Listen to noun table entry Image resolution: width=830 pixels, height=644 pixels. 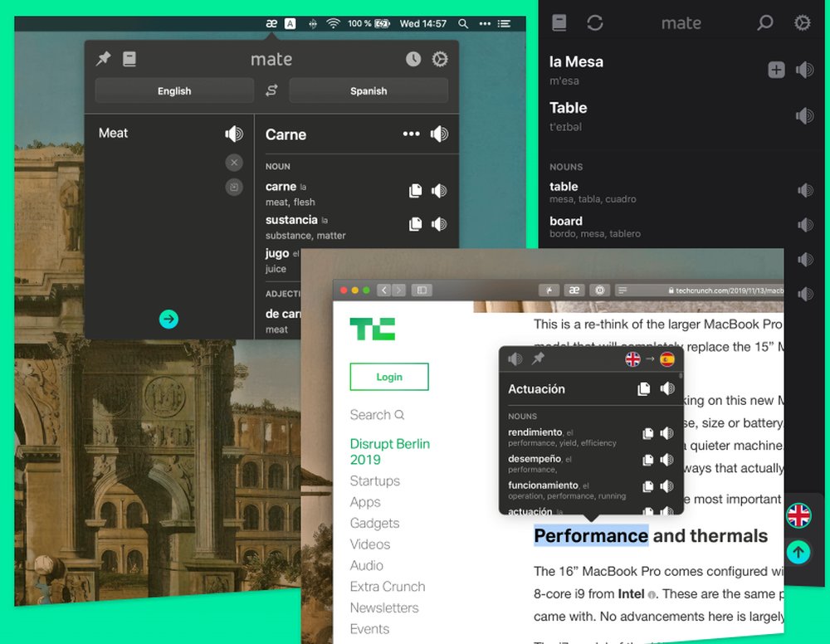click(x=806, y=190)
